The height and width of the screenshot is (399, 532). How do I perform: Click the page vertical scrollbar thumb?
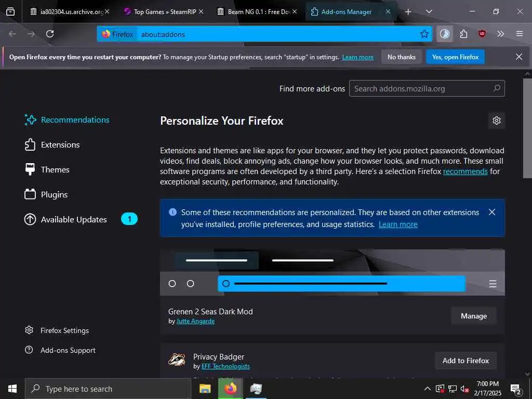click(527, 128)
